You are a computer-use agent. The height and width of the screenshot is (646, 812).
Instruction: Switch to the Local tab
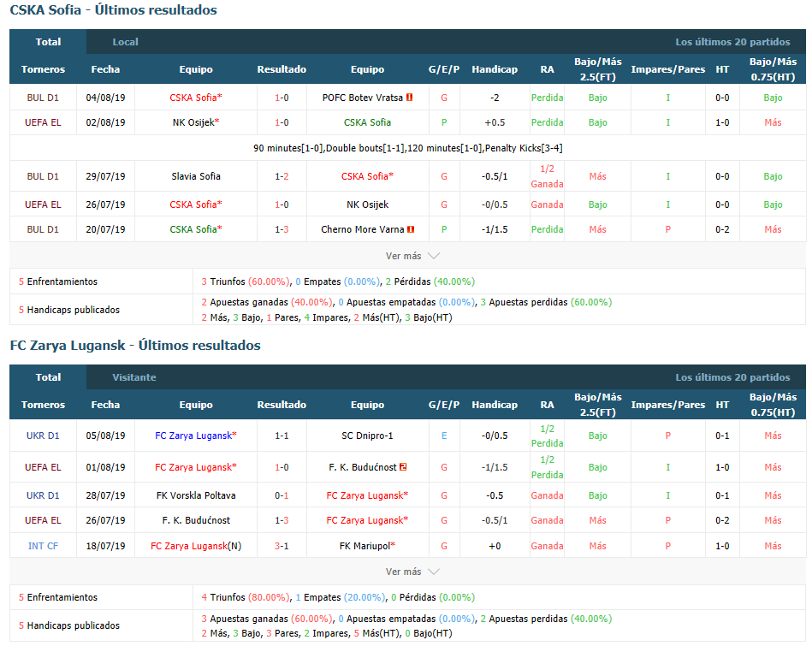point(125,42)
